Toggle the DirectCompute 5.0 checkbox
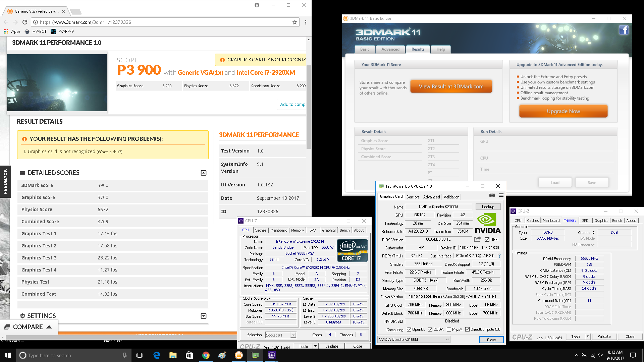The image size is (644, 362). (467, 329)
